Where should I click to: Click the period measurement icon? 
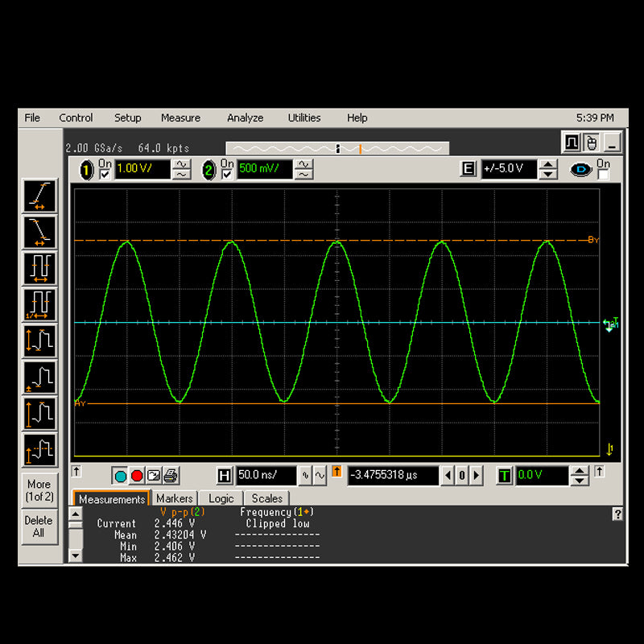[39, 267]
